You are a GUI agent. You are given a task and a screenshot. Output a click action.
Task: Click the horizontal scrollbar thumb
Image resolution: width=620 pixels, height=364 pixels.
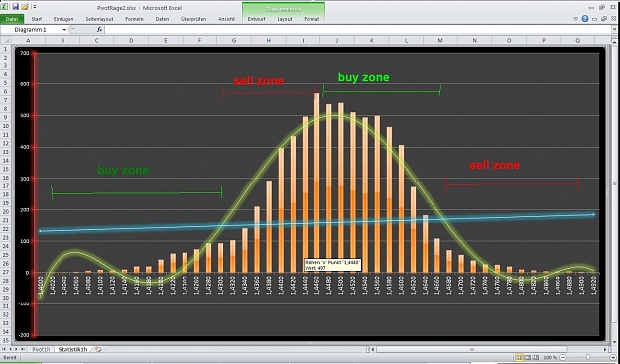[x=472, y=349]
